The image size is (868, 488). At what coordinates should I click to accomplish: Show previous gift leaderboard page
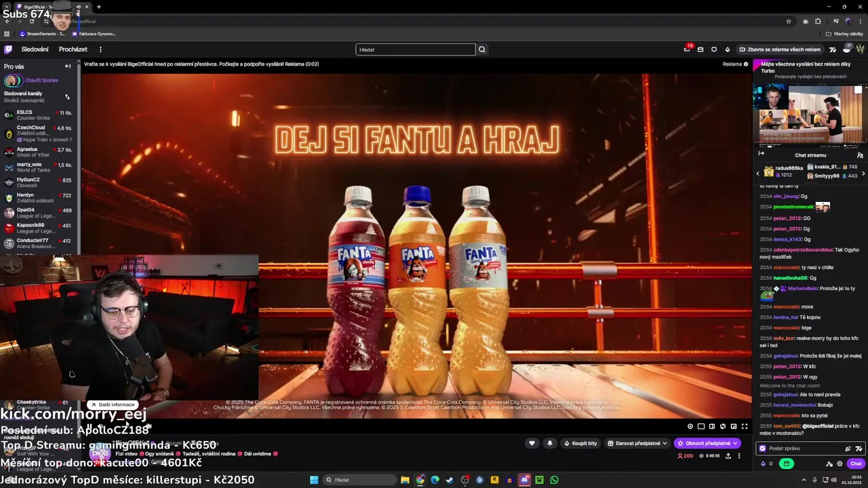(758, 174)
